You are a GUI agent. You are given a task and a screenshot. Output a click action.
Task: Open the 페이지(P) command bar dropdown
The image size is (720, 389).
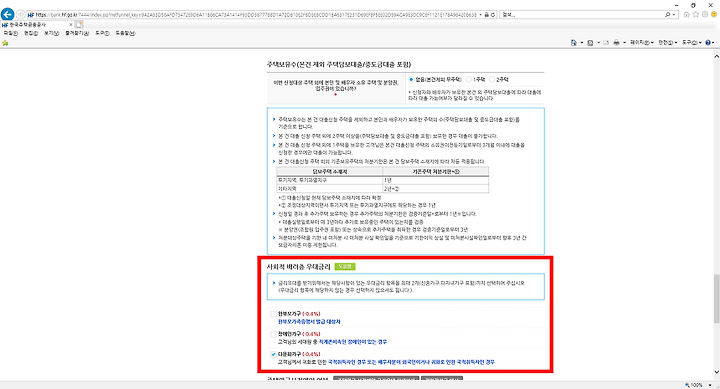coord(641,42)
